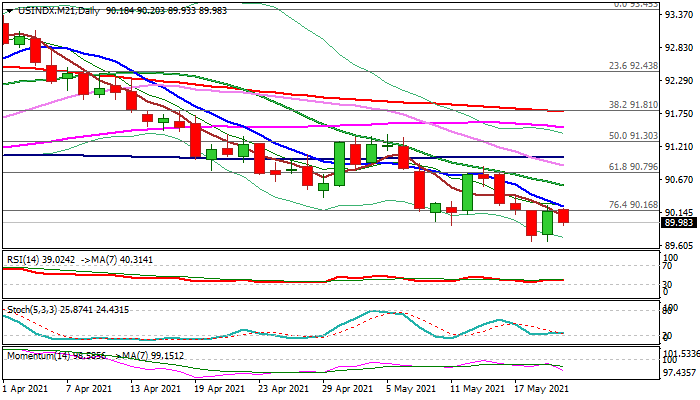This screenshot has width=700, height=400.
Task: Click the small triangle next to USINDX.M21
Action: [8, 10]
